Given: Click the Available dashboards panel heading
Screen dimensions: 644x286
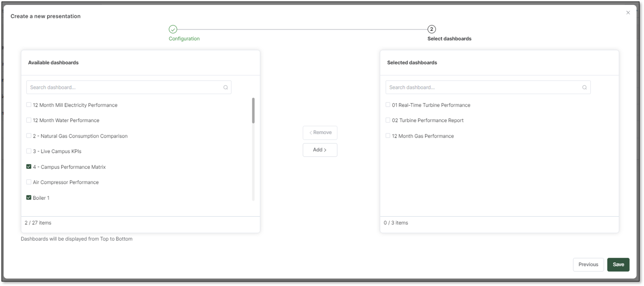Looking at the screenshot, I should [x=53, y=63].
